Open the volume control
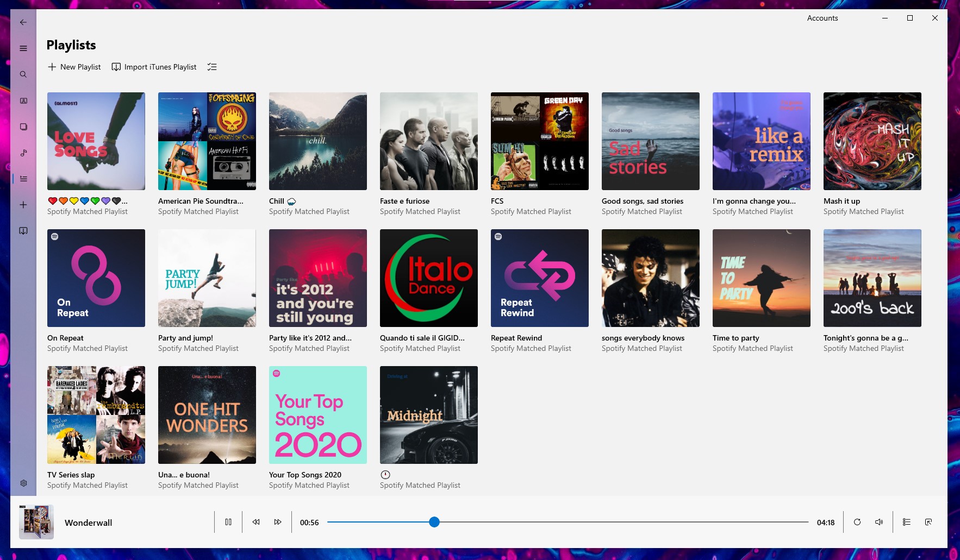Screen dimensions: 960x560 879,522
